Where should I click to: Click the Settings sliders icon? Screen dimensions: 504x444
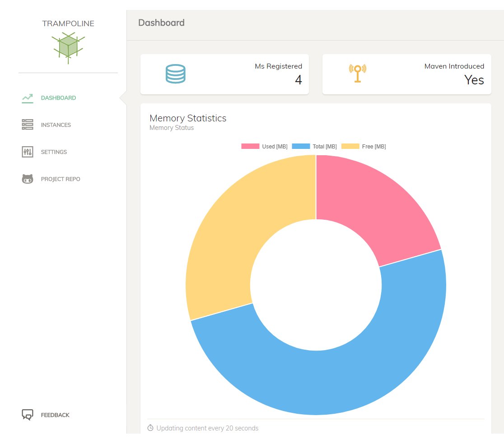(27, 152)
